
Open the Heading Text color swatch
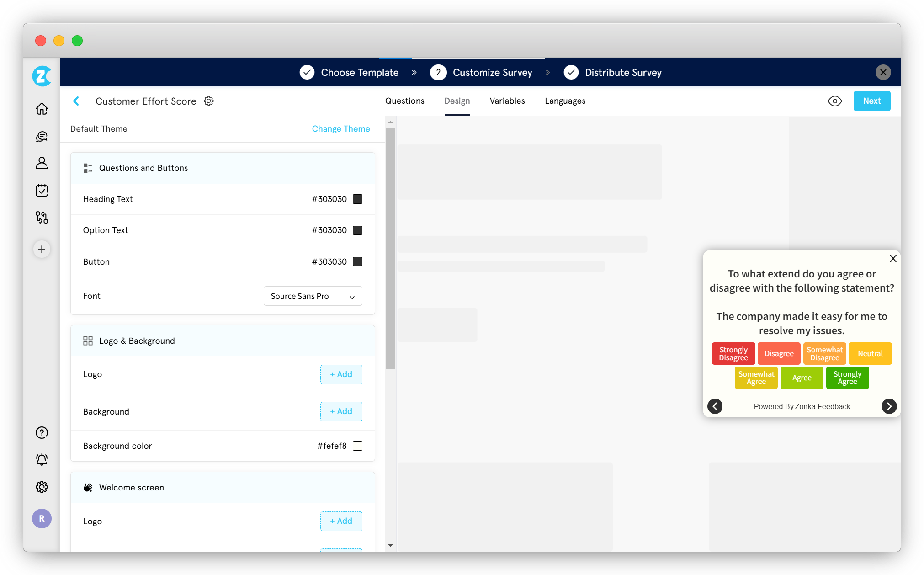(x=357, y=199)
